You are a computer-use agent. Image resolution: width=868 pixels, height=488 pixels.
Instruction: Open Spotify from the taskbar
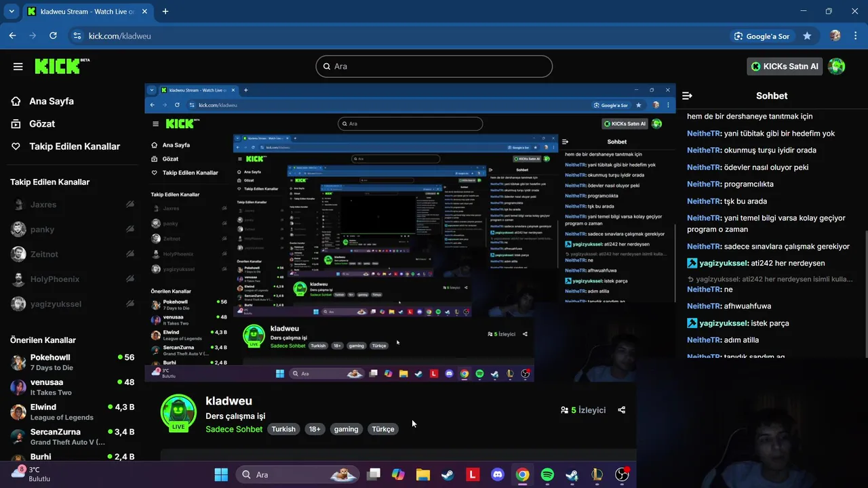click(547, 474)
